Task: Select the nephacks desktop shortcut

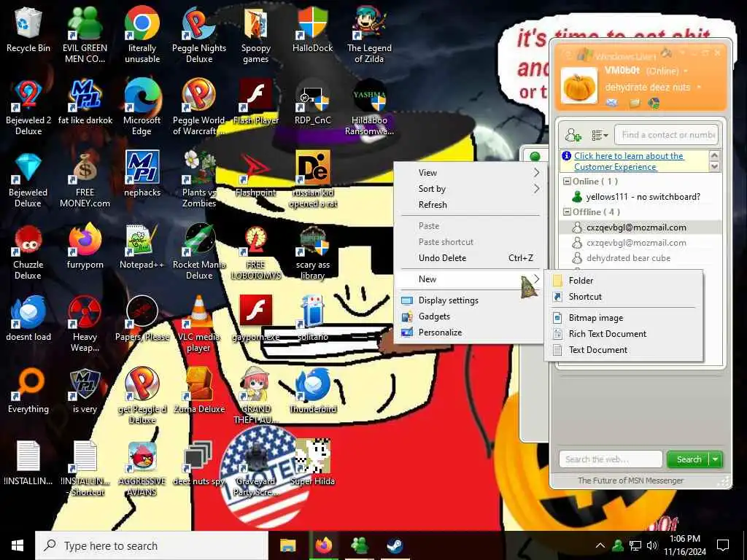Action: (142, 174)
